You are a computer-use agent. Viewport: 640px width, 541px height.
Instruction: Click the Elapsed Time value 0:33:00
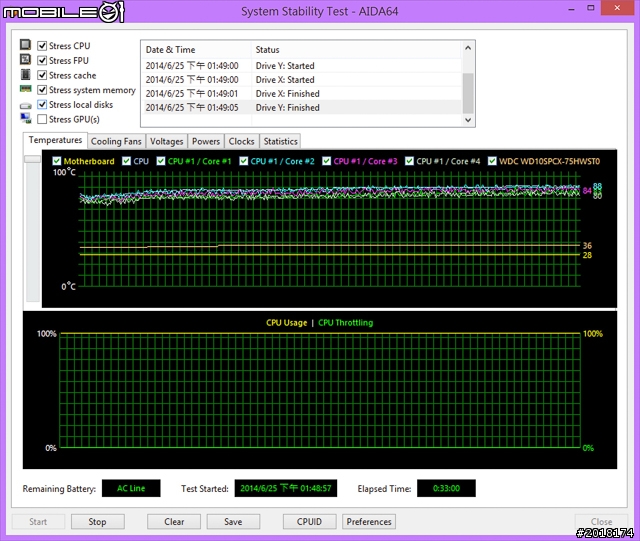coord(446,488)
